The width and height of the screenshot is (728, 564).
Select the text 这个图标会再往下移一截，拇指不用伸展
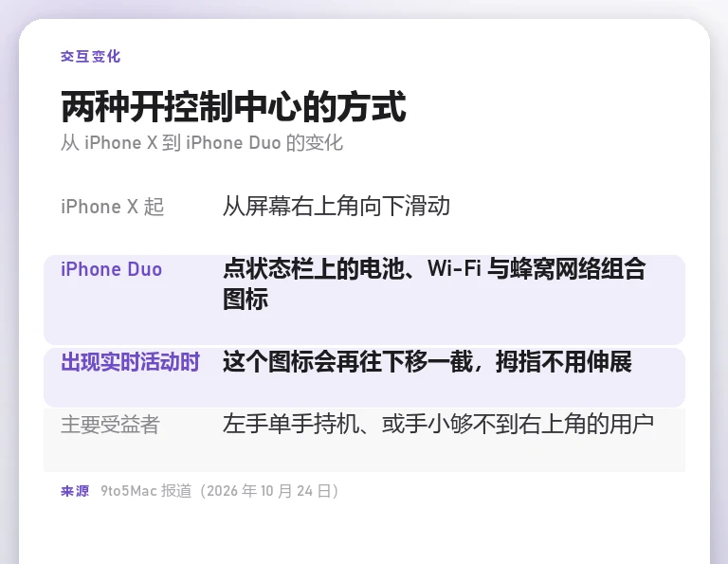[x=428, y=362]
